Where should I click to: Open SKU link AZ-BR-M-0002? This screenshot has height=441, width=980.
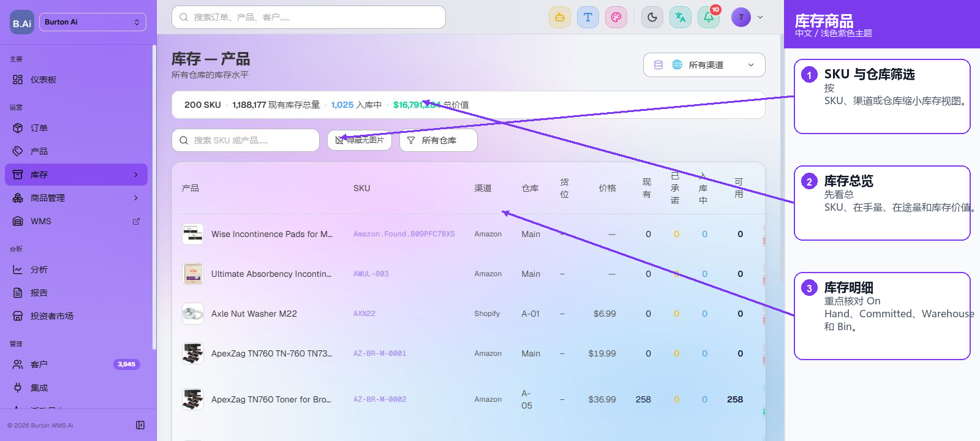(x=380, y=399)
